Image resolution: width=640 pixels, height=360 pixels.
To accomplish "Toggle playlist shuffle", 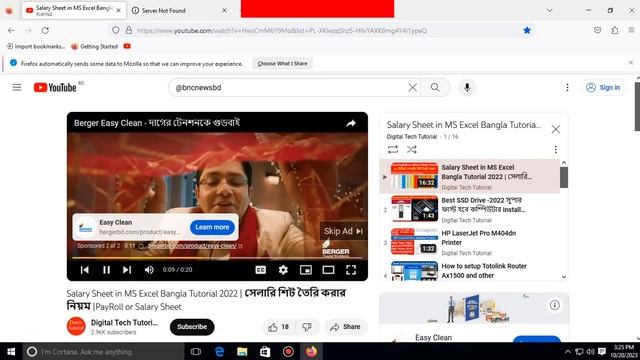I will (411, 149).
